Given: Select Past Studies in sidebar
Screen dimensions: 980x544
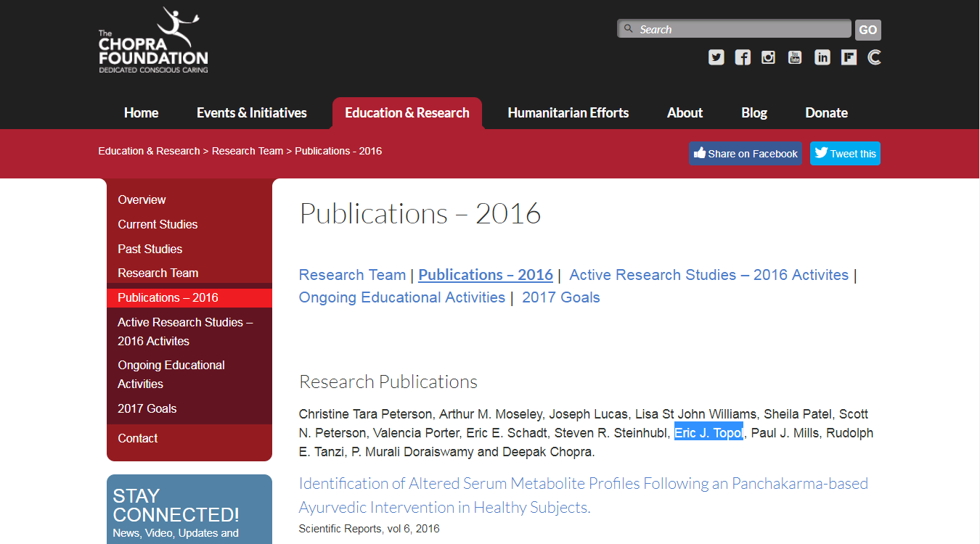Looking at the screenshot, I should (x=150, y=249).
